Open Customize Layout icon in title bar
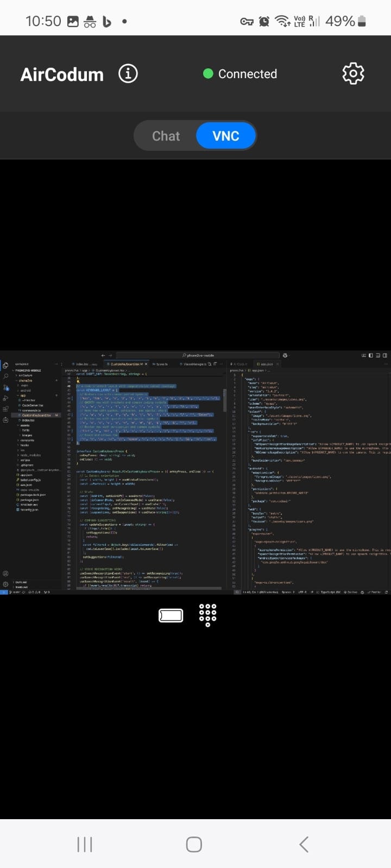Image resolution: width=391 pixels, height=868 pixels. [x=363, y=355]
